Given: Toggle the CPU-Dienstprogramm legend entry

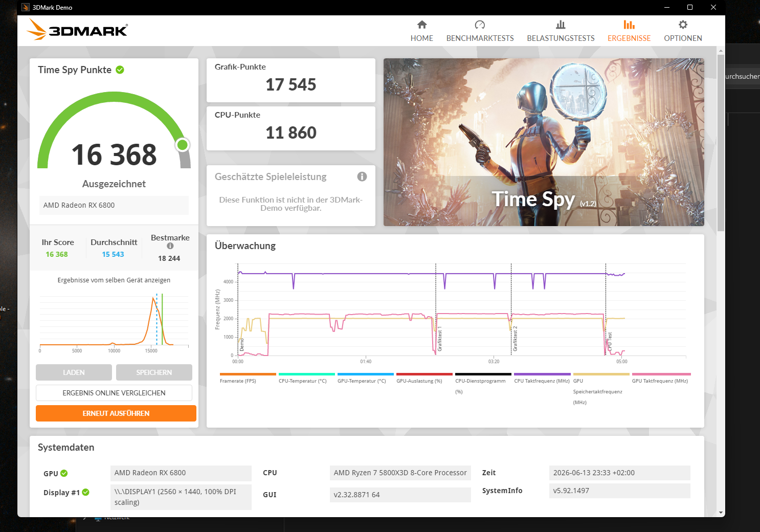Looking at the screenshot, I should click(x=483, y=384).
